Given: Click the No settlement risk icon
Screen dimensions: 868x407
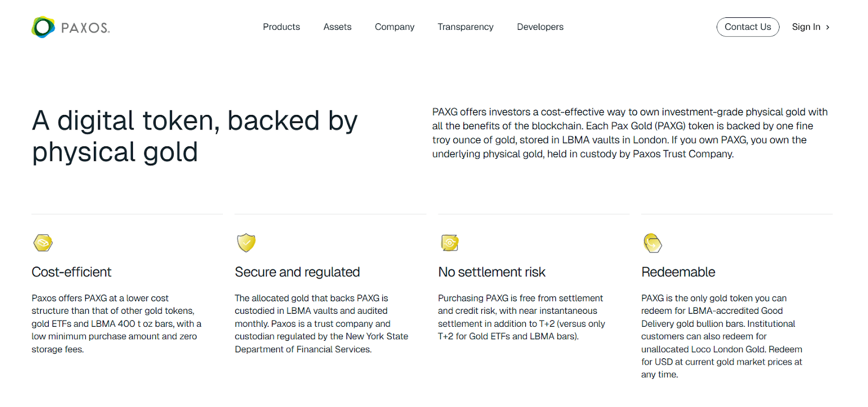Looking at the screenshot, I should 450,243.
